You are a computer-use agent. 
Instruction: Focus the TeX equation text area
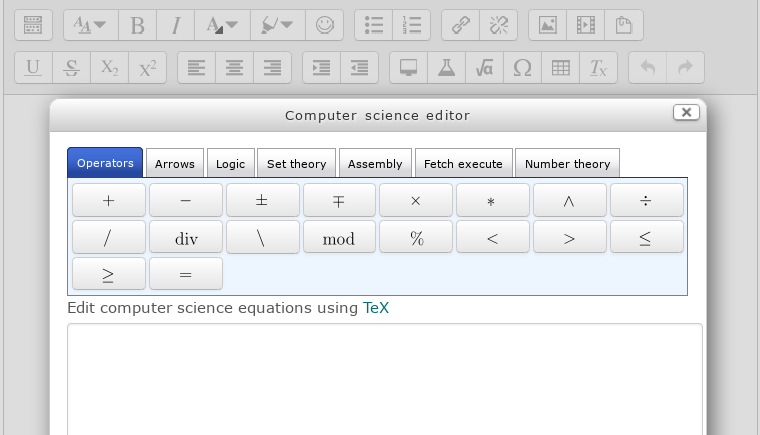(x=385, y=379)
